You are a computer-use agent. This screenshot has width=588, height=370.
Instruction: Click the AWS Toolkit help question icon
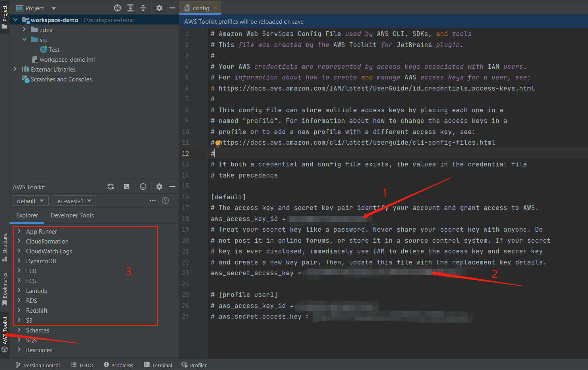click(x=165, y=200)
